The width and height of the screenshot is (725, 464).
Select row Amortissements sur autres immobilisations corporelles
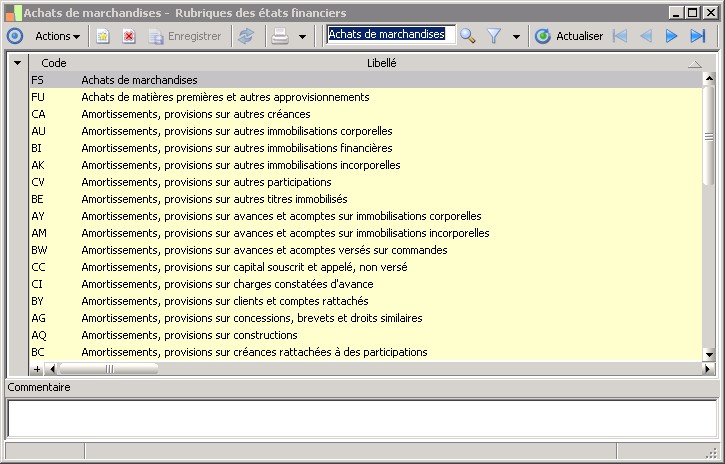[366, 131]
